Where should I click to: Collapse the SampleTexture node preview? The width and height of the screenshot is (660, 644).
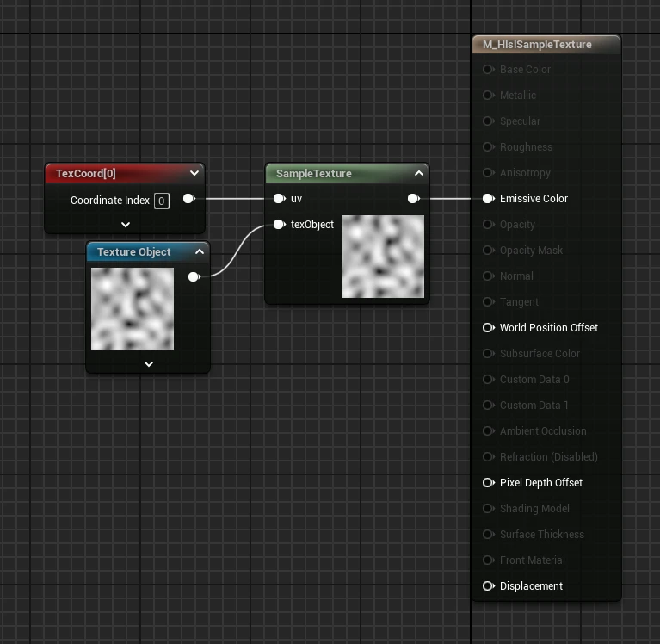pos(419,173)
